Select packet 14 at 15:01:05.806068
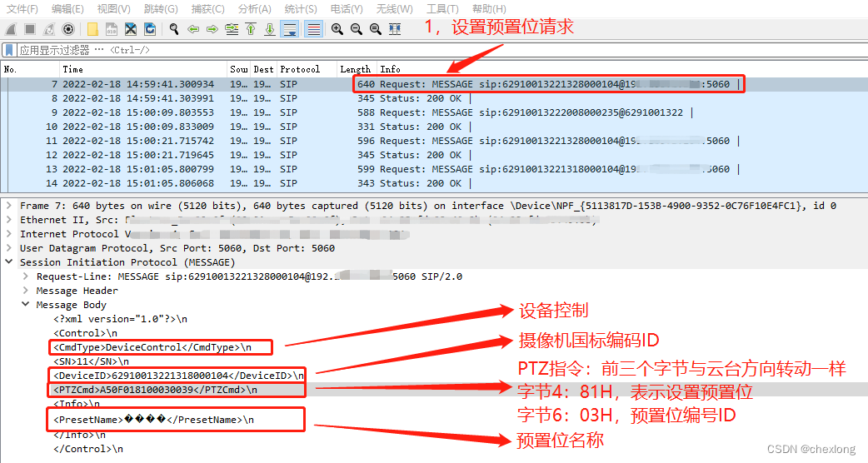This screenshot has height=463, width=868. [x=434, y=183]
